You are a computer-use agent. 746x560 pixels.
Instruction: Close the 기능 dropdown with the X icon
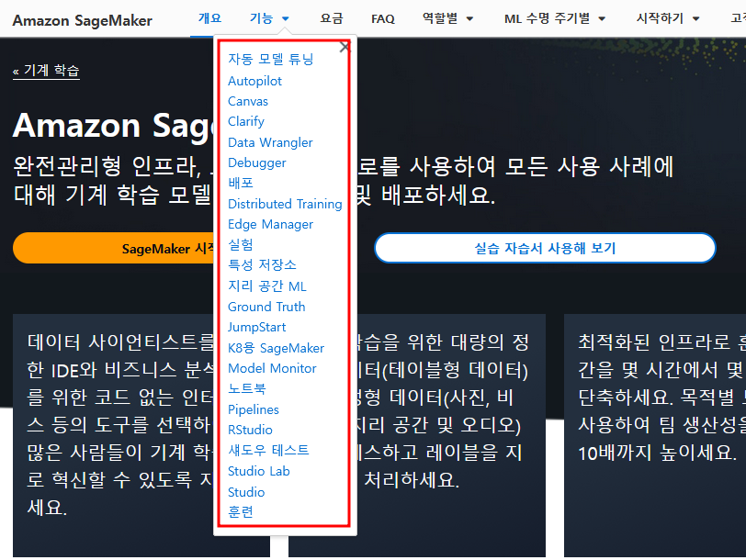[345, 47]
